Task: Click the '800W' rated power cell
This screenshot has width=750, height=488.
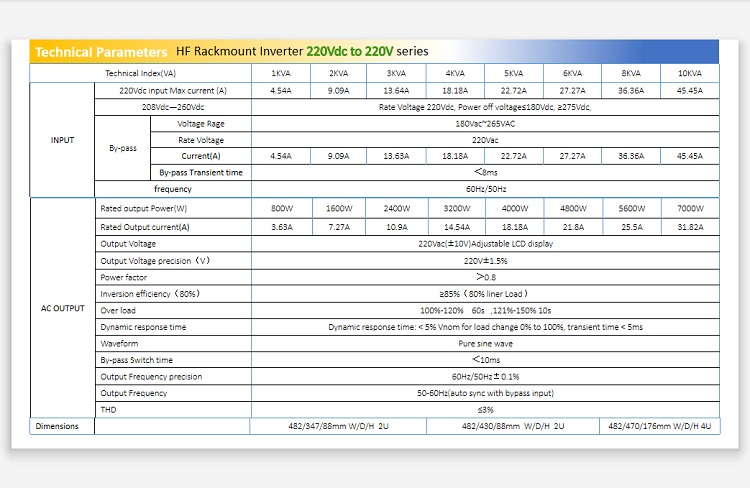Action: 282,209
